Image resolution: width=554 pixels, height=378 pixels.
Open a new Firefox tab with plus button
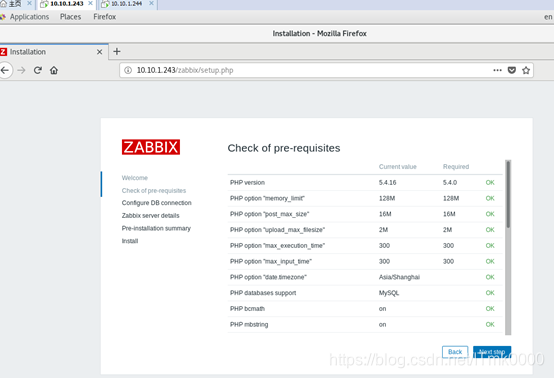[117, 52]
